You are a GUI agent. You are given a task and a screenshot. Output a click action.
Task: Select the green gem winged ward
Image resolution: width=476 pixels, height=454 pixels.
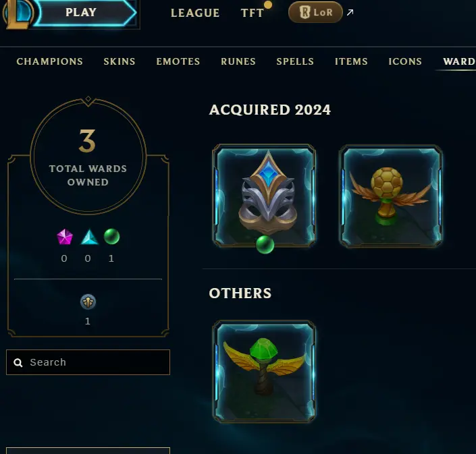tap(264, 372)
